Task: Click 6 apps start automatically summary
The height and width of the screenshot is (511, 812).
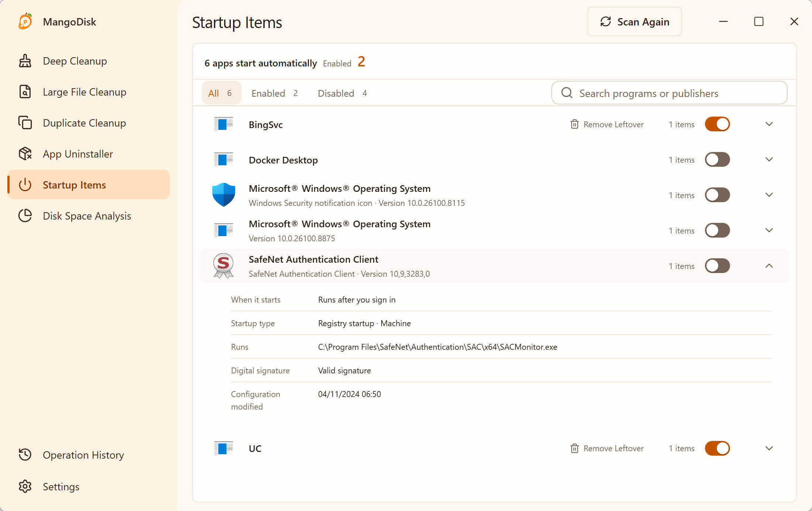Action: (x=261, y=63)
